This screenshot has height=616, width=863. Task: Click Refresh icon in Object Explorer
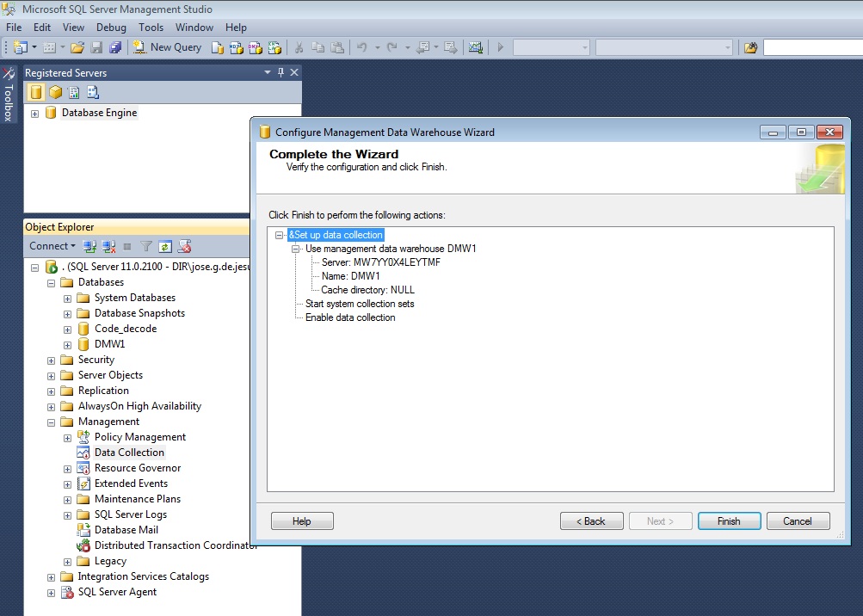(x=165, y=246)
